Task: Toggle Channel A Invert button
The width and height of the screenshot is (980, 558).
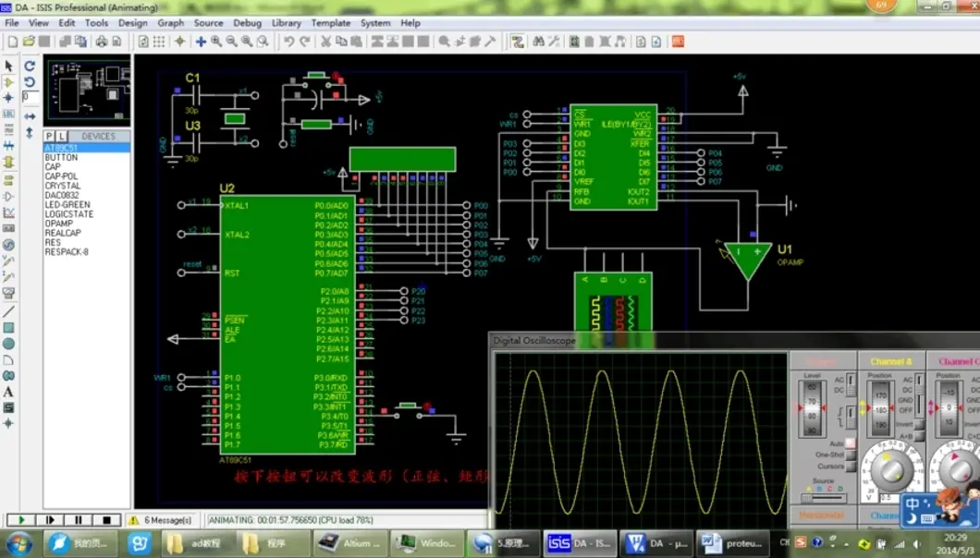Action: pyautogui.click(x=919, y=424)
